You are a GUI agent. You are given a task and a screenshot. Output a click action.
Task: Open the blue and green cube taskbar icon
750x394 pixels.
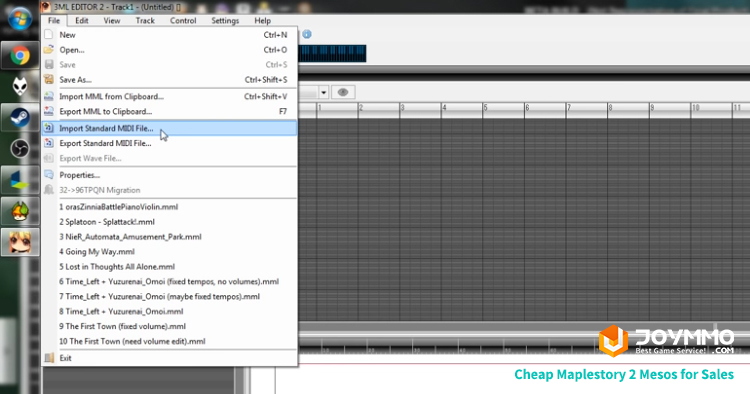point(20,180)
